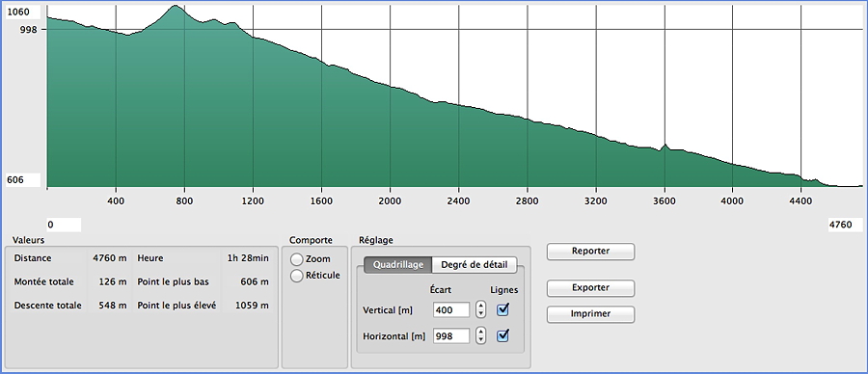Open the Degré de détail tab

coord(474,264)
